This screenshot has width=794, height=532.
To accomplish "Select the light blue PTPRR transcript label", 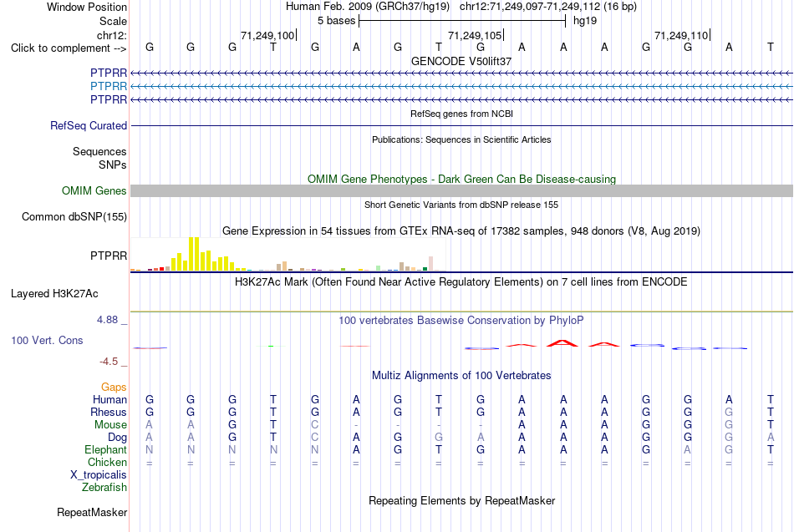I will [109, 87].
